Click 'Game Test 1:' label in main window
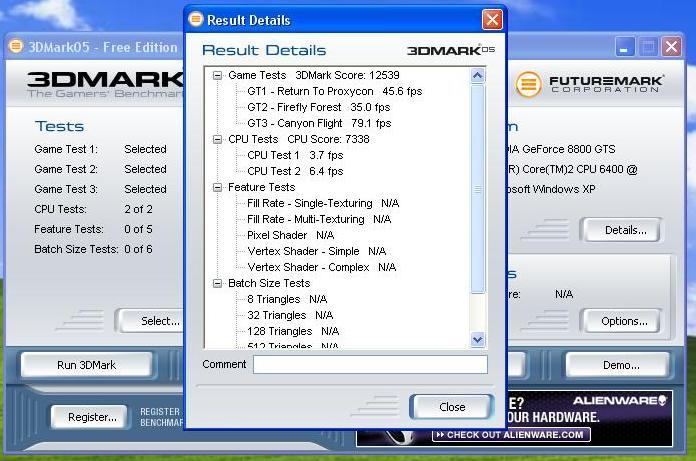Screen dimensions: 696x461 pyautogui.click(x=66, y=149)
